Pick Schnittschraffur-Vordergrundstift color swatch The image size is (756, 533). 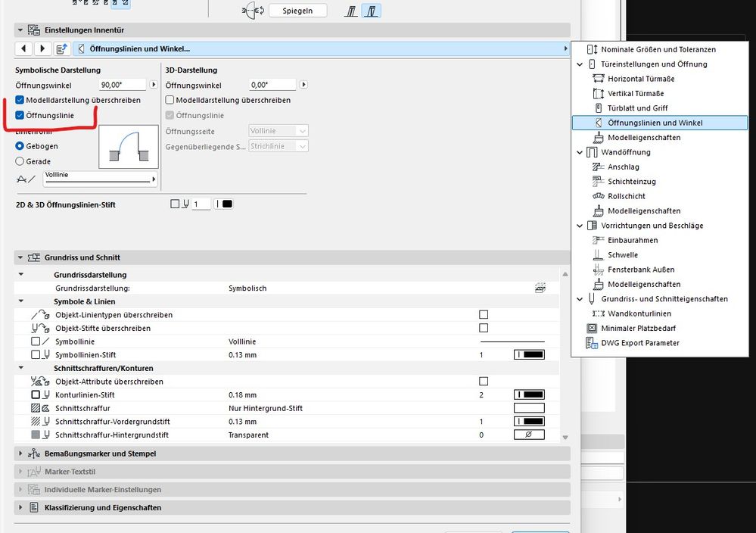tap(529, 421)
